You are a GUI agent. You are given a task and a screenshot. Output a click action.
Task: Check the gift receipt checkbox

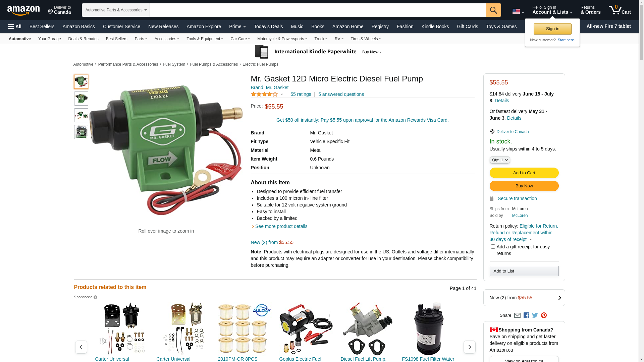pyautogui.click(x=493, y=247)
